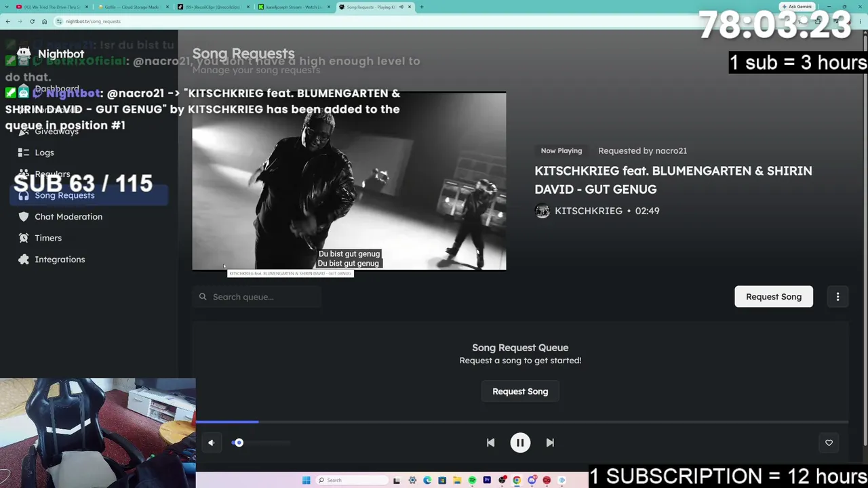Click the Timers alarm clock icon
Image resolution: width=868 pixels, height=488 pixels.
tap(24, 238)
